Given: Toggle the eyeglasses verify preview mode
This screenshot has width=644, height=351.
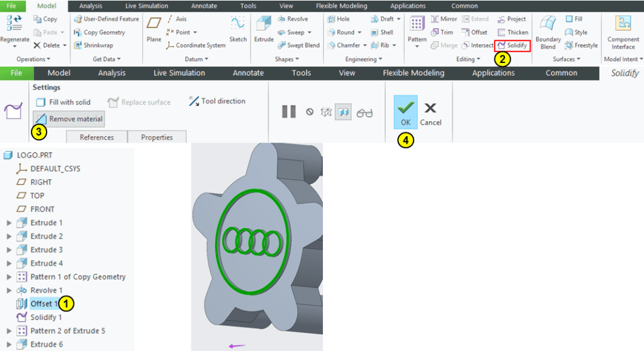Looking at the screenshot, I should point(364,113).
